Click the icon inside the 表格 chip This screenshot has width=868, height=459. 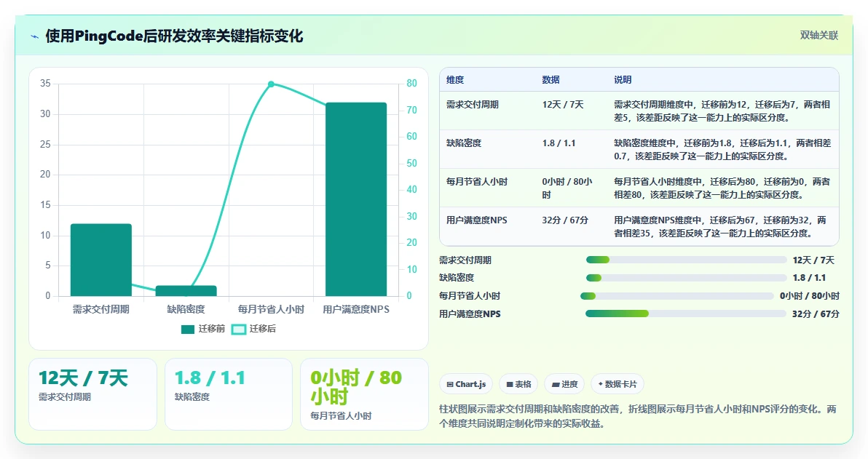click(510, 384)
